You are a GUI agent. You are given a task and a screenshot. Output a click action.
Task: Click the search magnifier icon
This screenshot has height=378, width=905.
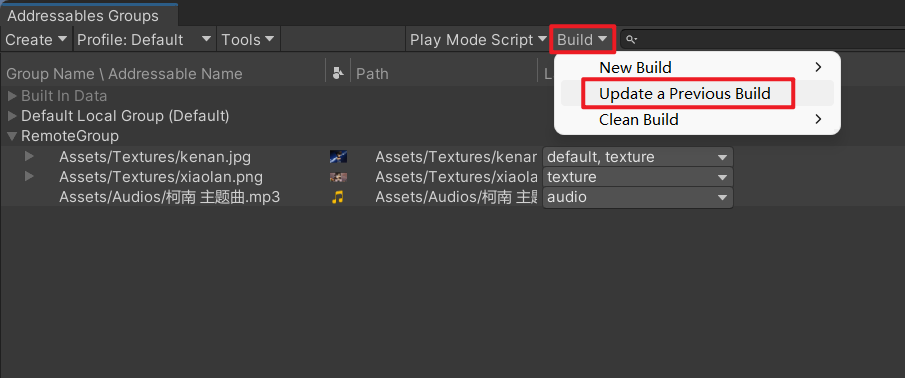tap(631, 40)
